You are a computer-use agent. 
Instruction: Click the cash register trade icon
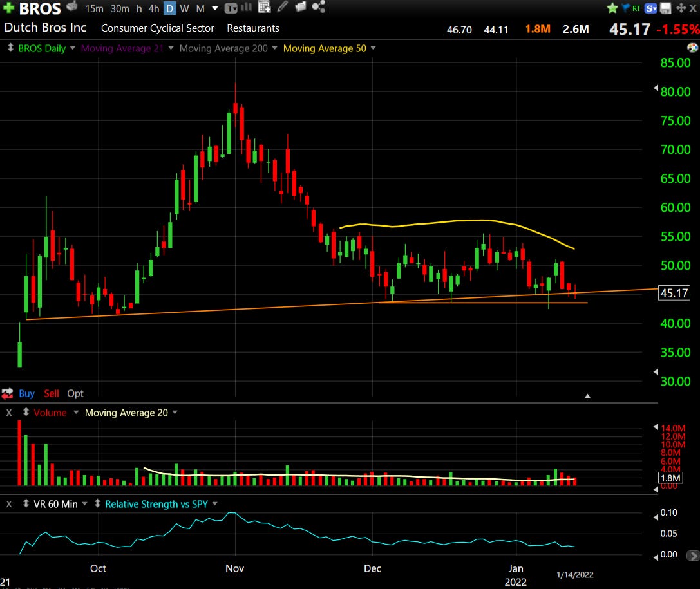pos(72,6)
